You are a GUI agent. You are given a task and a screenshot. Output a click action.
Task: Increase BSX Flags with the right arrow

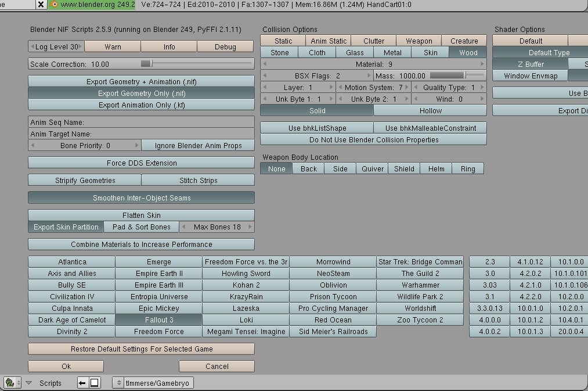tap(369, 76)
